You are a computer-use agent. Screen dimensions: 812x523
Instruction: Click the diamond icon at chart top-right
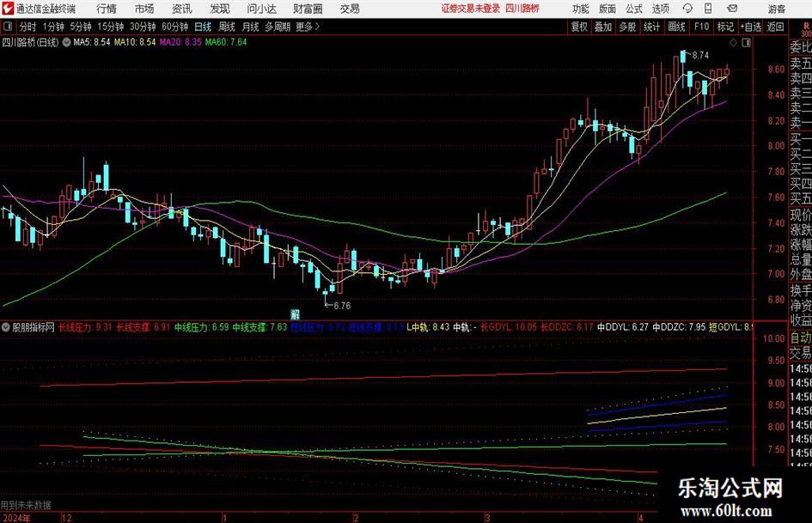coord(733,43)
